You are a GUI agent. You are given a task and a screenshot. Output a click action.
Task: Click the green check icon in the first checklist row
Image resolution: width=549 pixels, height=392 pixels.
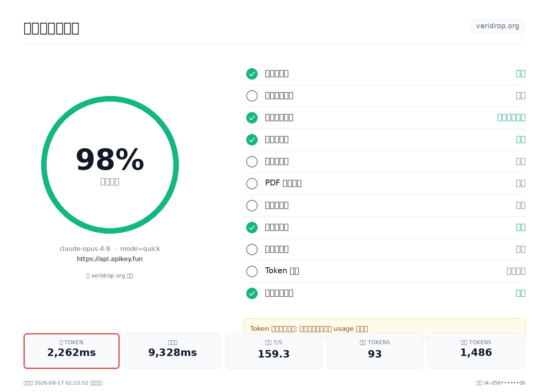(252, 74)
